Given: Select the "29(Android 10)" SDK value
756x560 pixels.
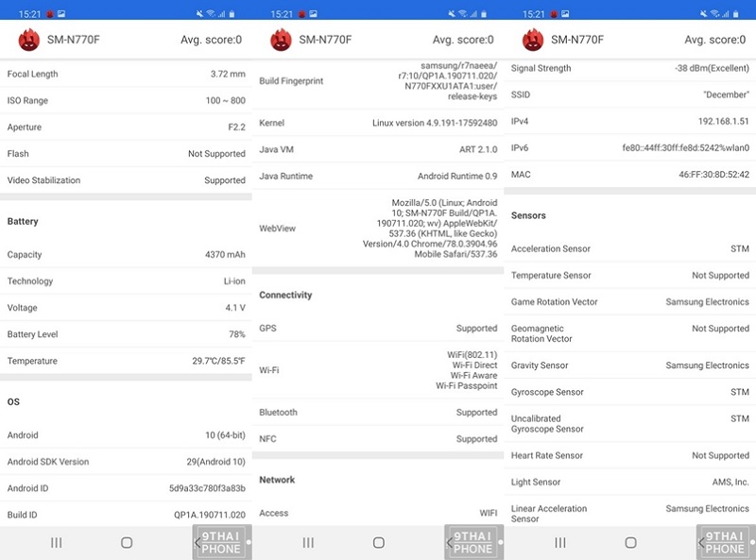Looking at the screenshot, I should point(216,462).
